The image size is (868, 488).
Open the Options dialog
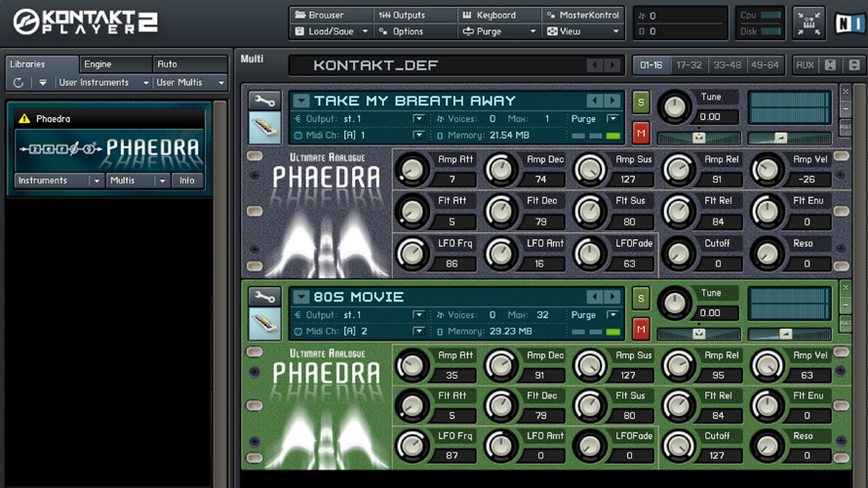tap(415, 31)
